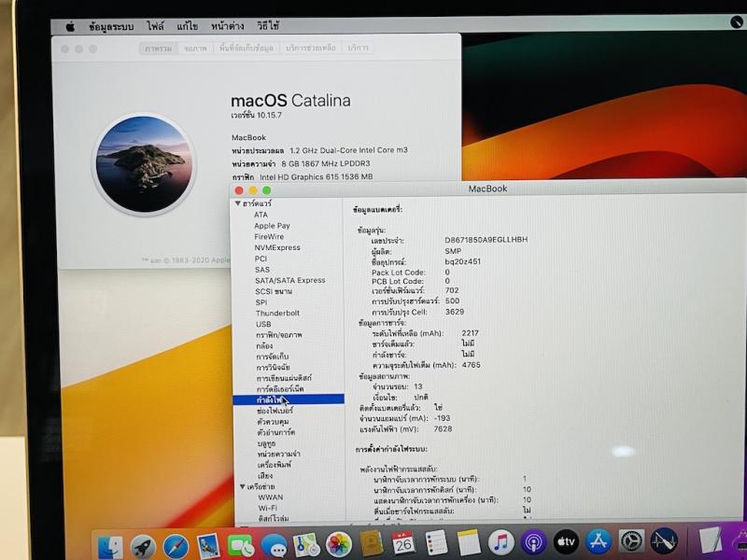Select Thunderbolt in the sidebar
Screen dimensions: 747x560
click(277, 314)
